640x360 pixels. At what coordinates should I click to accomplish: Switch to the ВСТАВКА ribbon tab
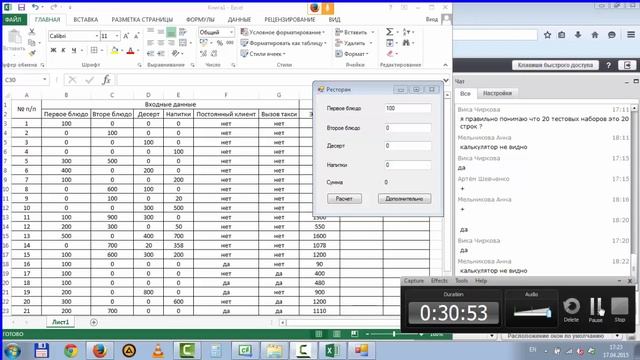click(86, 20)
